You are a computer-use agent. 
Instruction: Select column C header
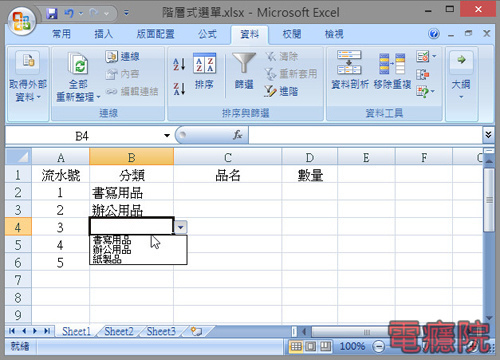(x=228, y=157)
